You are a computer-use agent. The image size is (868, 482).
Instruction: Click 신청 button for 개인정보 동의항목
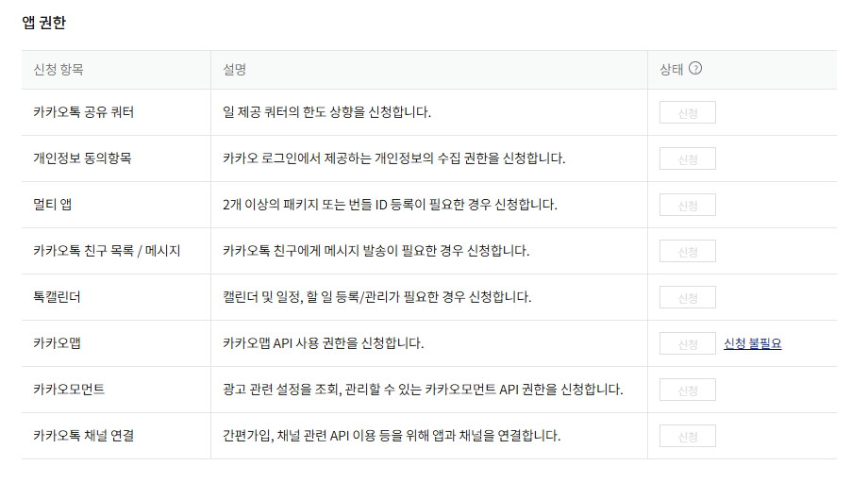(x=688, y=158)
